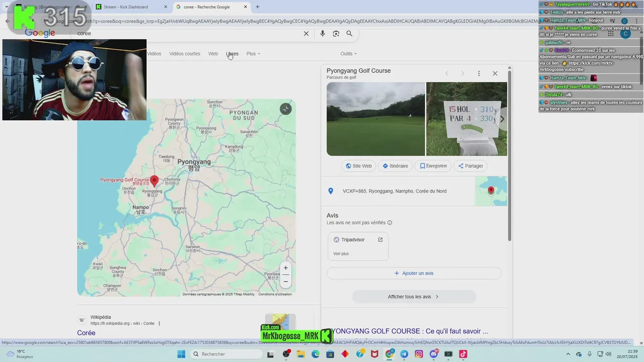Image resolution: width=644 pixels, height=362 pixels.
Task: Zoom out on the map with minus button
Action: coord(286,282)
